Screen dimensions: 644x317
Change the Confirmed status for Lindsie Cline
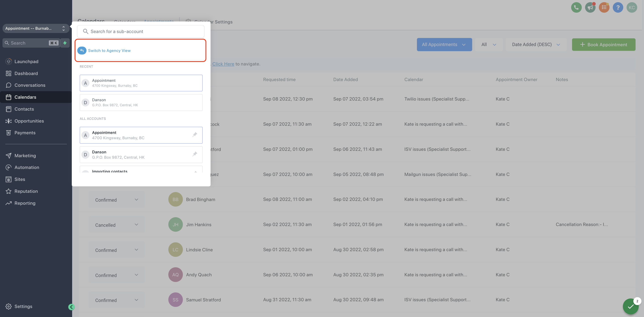[x=117, y=250]
